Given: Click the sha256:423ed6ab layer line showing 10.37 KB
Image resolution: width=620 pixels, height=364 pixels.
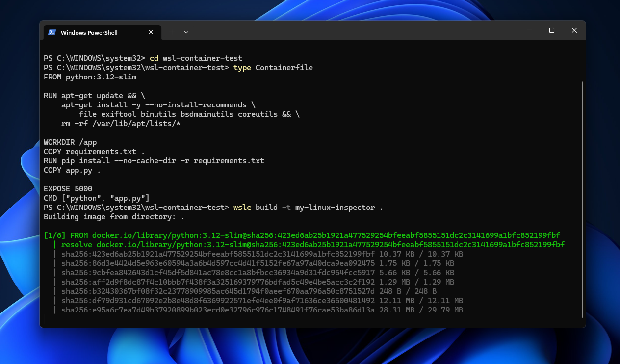Looking at the screenshot, I should [258, 254].
